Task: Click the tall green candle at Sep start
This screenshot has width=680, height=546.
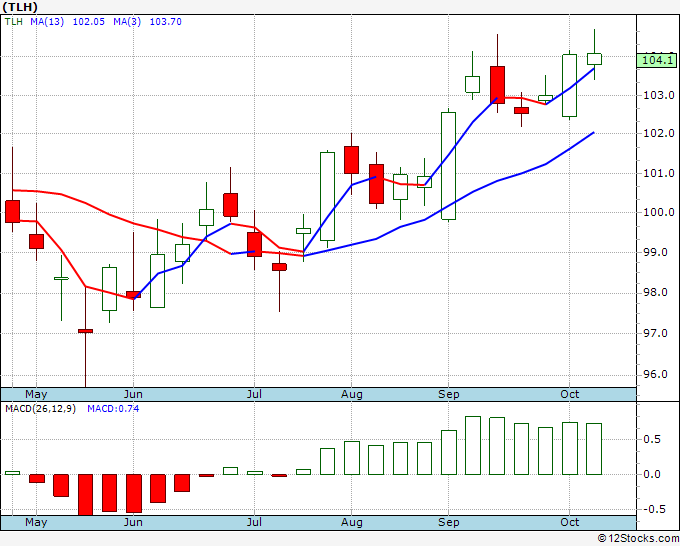Action: [448, 166]
